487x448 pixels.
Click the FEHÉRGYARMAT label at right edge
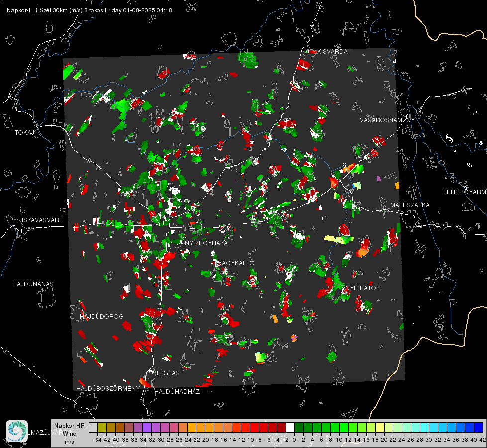click(x=465, y=192)
